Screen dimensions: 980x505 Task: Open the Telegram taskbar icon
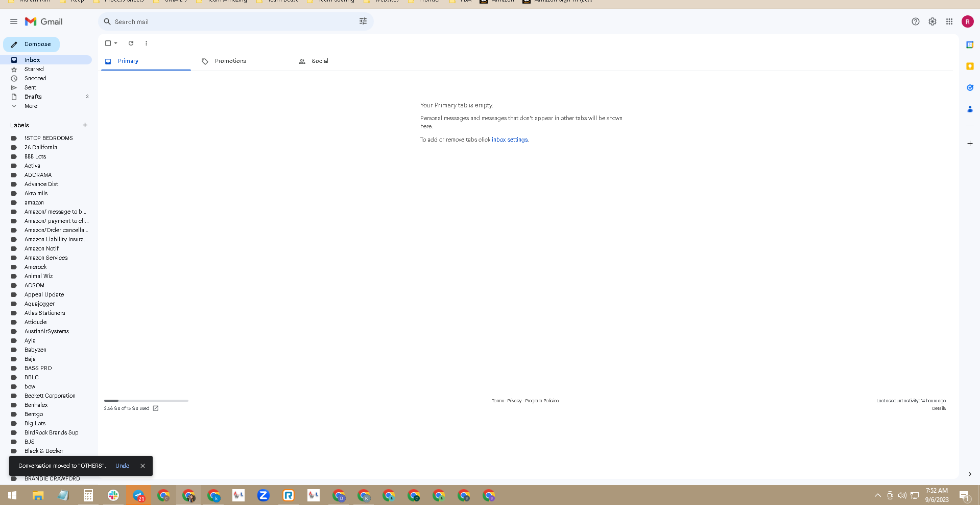coord(138,495)
